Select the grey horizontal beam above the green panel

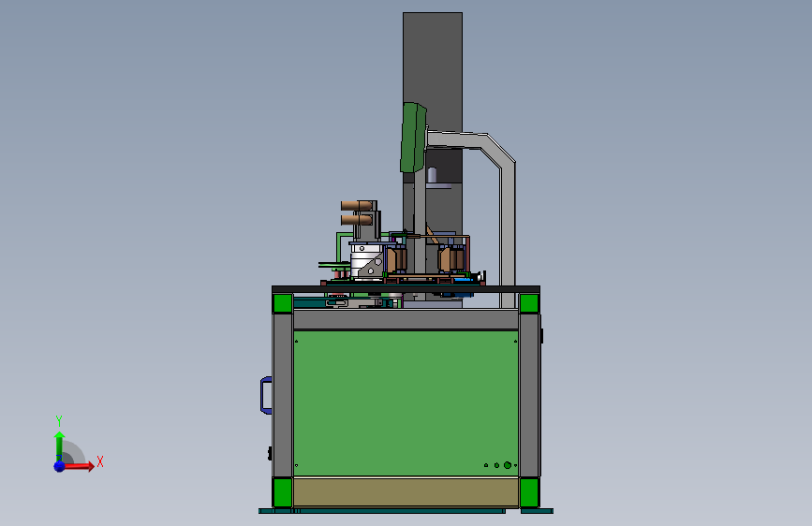[406, 319]
